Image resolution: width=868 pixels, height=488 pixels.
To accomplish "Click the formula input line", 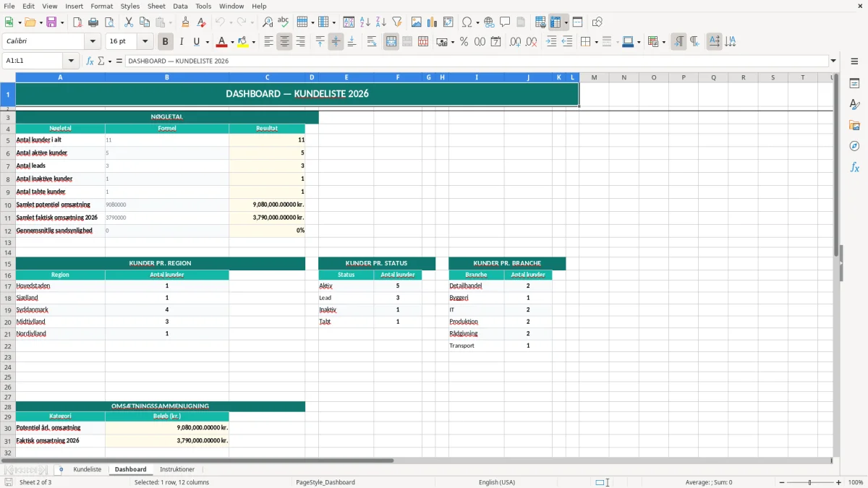I will pyautogui.click(x=477, y=61).
